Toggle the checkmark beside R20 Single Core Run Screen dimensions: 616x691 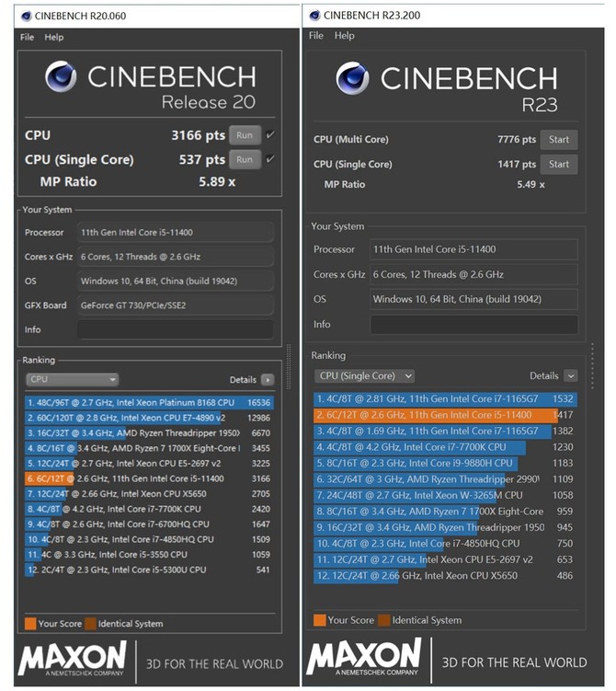click(x=270, y=159)
